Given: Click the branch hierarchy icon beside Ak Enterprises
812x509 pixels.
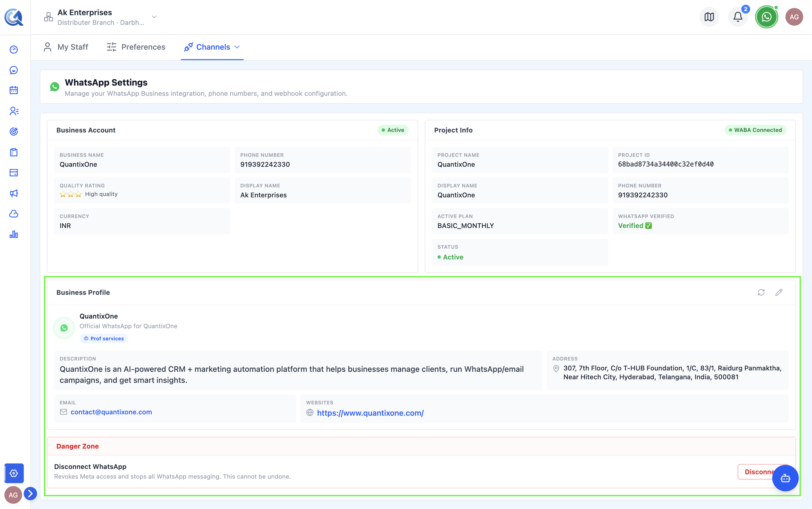Looking at the screenshot, I should pos(49,17).
